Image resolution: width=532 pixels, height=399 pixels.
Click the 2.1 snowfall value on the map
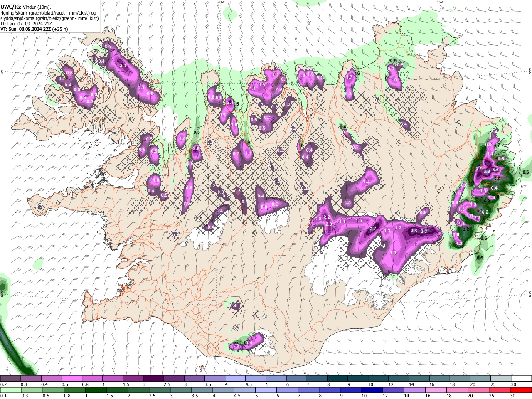[x=123, y=65]
